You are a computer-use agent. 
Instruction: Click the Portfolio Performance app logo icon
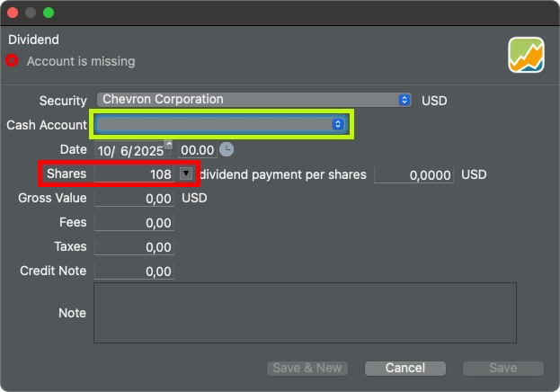click(x=526, y=55)
